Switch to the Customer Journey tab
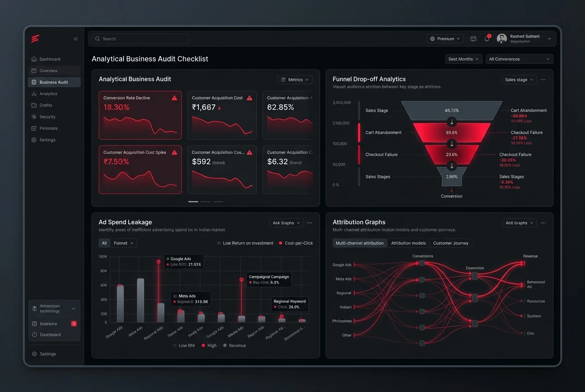The image size is (585, 392). pos(451,243)
